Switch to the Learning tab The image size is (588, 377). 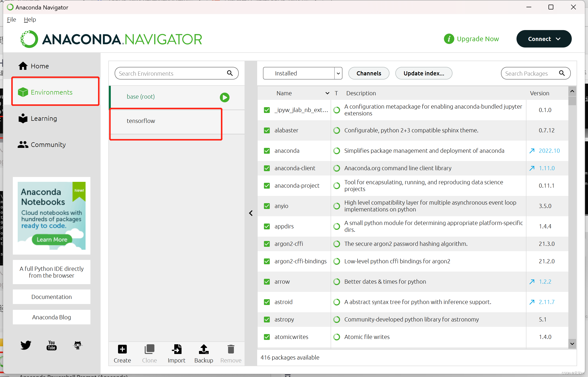[x=44, y=119]
